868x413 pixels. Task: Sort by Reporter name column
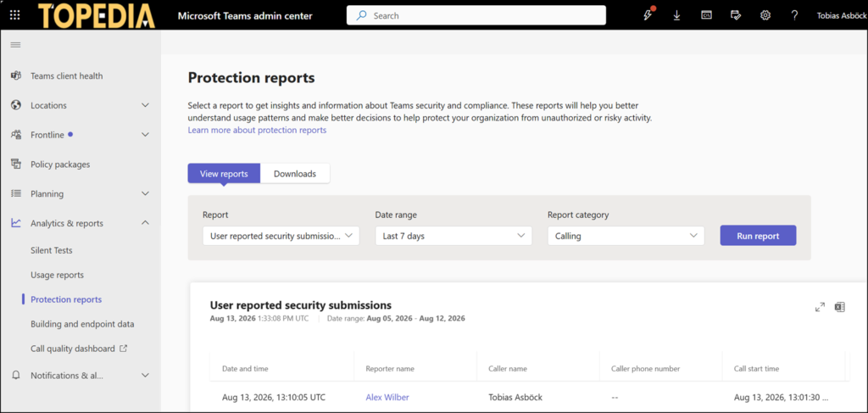tap(390, 368)
